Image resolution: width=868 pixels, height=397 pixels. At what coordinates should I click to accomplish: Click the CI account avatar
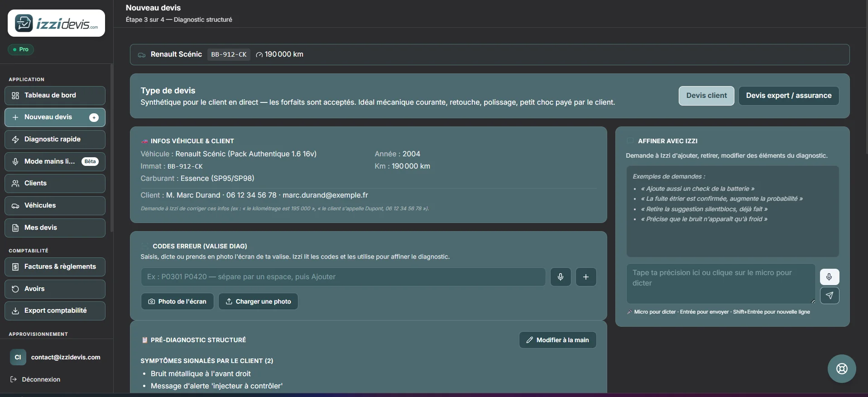point(18,357)
